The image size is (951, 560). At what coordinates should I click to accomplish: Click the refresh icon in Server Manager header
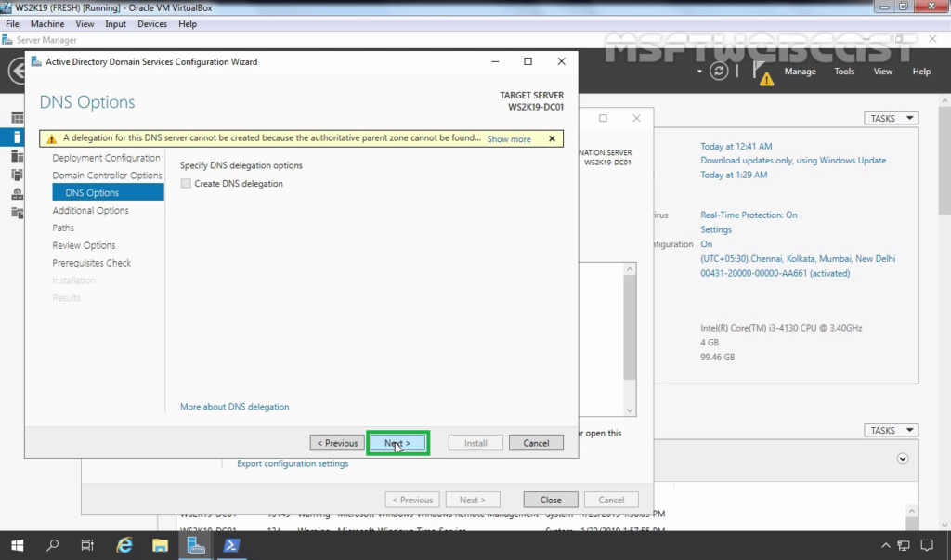point(719,71)
